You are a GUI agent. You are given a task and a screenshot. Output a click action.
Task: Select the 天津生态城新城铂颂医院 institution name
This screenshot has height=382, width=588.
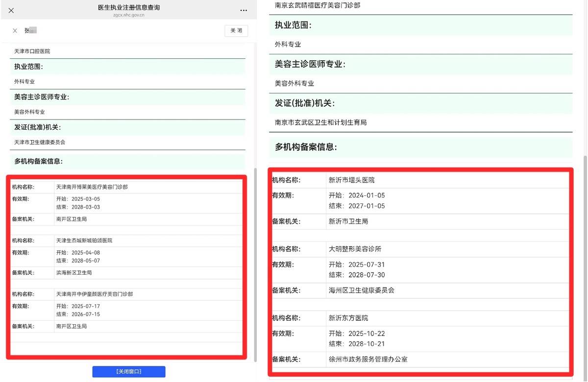point(84,240)
